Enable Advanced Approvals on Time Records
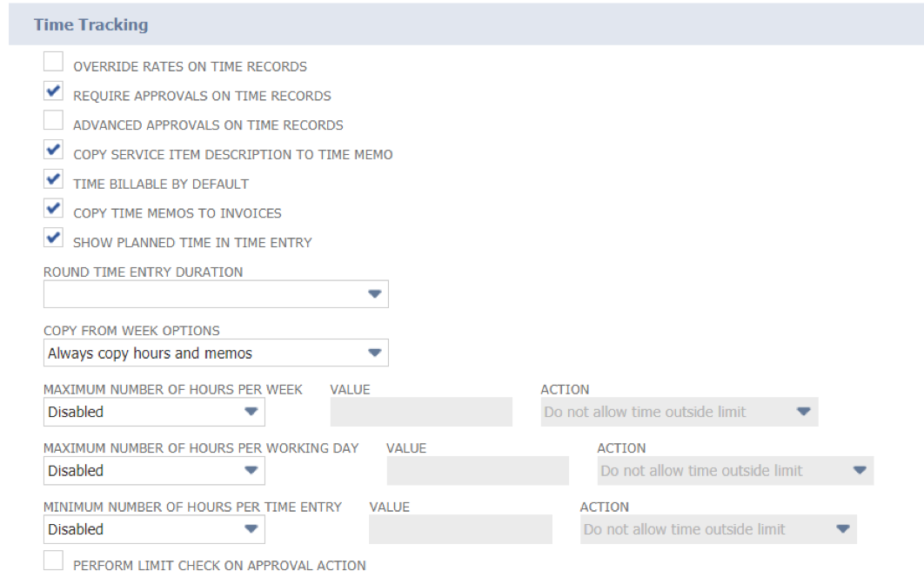 tap(53, 120)
